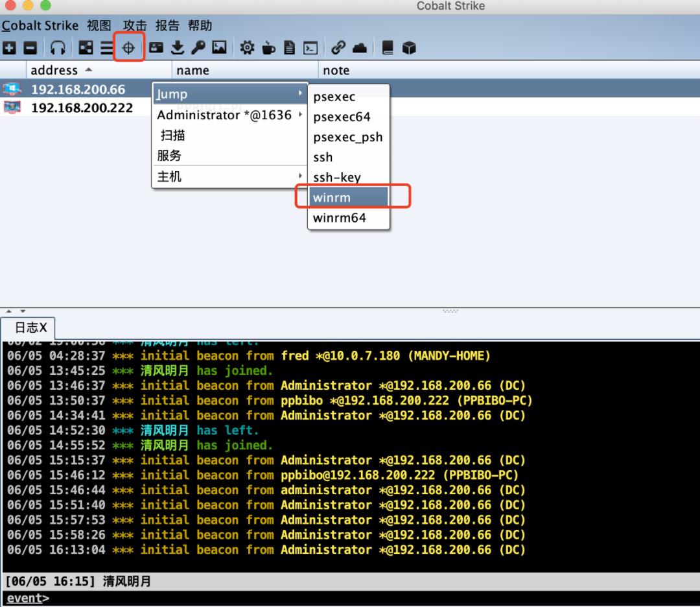Viewport: 700px width, 607px height.
Task: Click the split pane divider grip dots
Action: point(450,311)
